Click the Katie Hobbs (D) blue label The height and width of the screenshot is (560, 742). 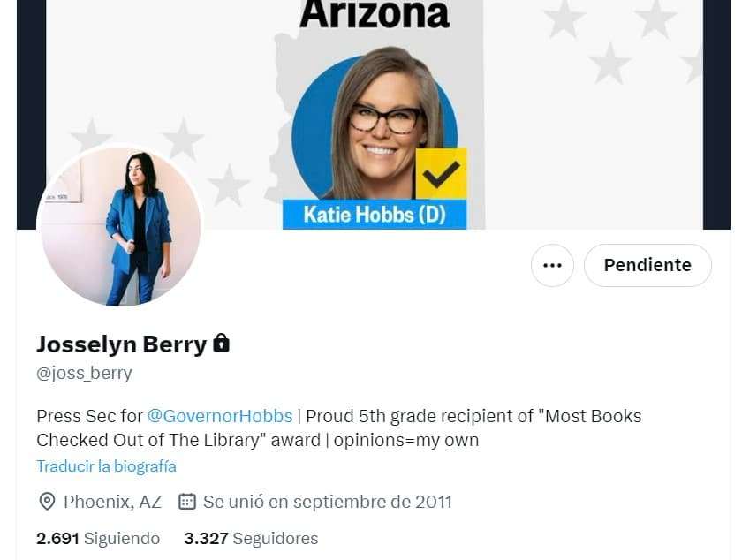375,215
